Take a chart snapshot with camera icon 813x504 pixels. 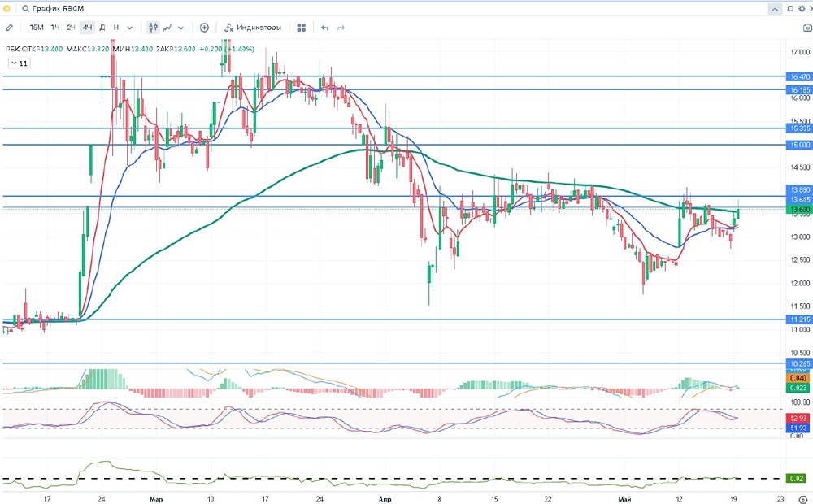click(x=806, y=28)
